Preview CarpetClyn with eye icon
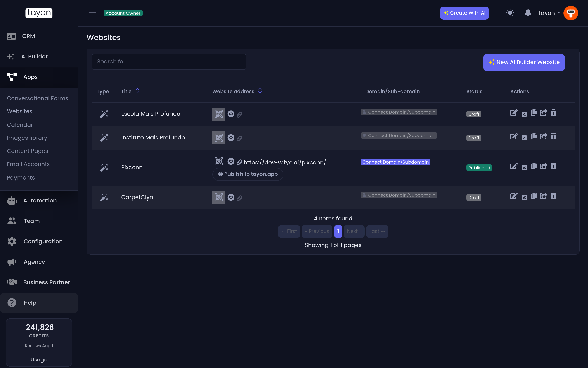 coord(231,197)
